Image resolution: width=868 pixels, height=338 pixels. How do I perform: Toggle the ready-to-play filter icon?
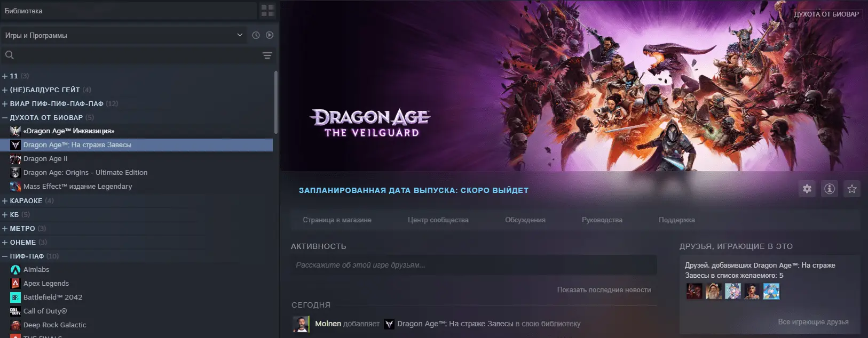[x=270, y=35]
